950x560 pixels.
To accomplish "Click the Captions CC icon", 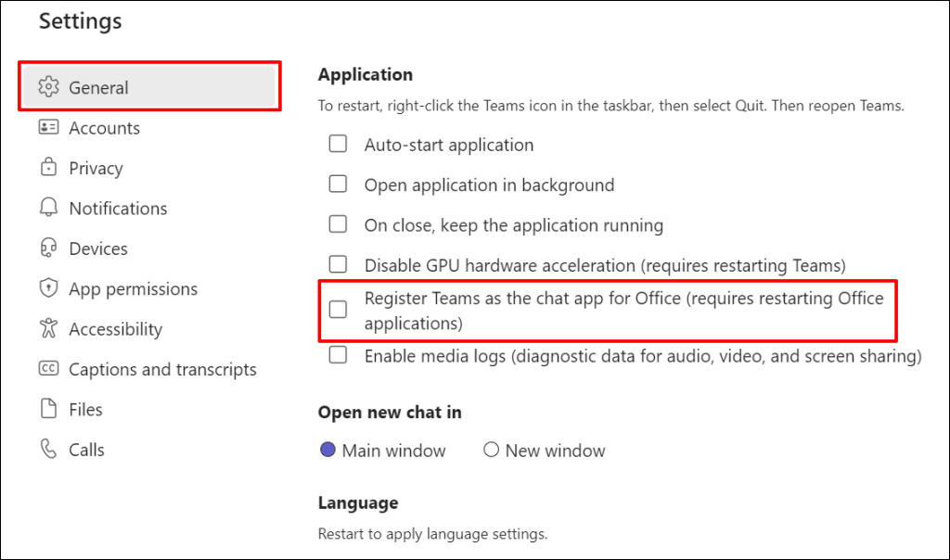I will click(x=48, y=369).
